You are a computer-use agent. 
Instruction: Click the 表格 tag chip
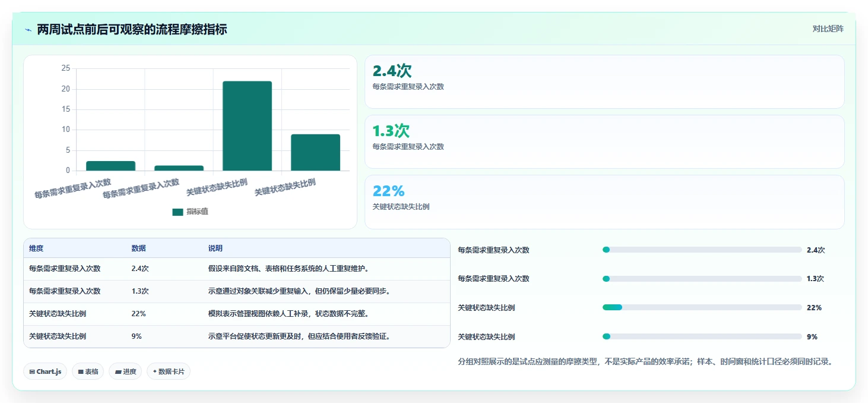coord(88,371)
